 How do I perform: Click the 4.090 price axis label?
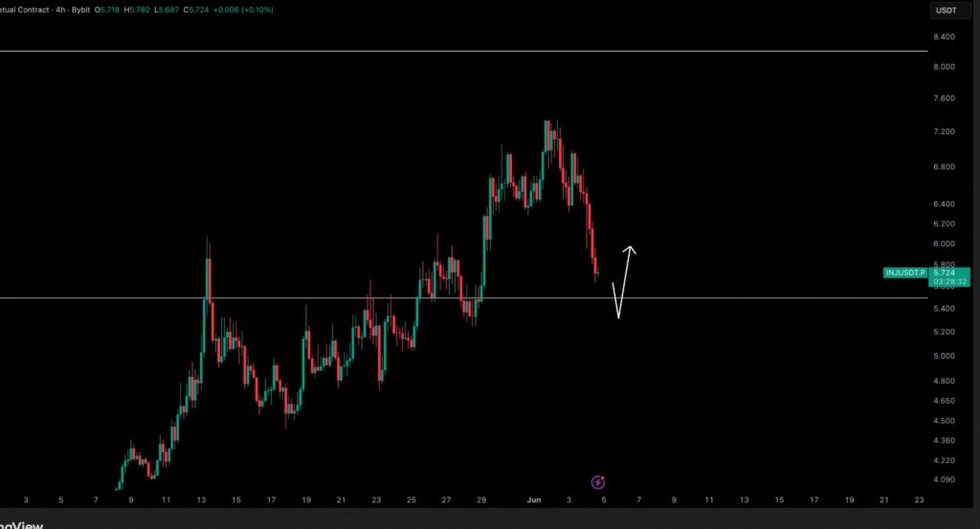coord(944,480)
